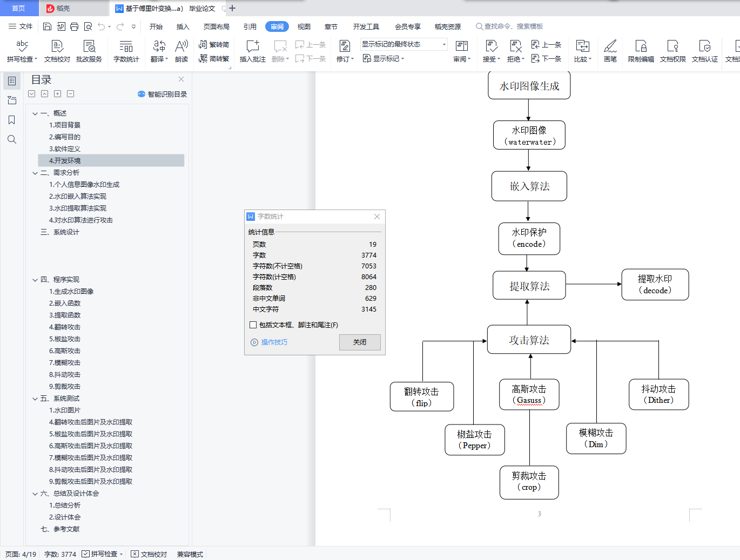Jump to 5.椒盐攻击 in the outline
Viewport: 740px width, 560px height.
pyautogui.click(x=65, y=339)
